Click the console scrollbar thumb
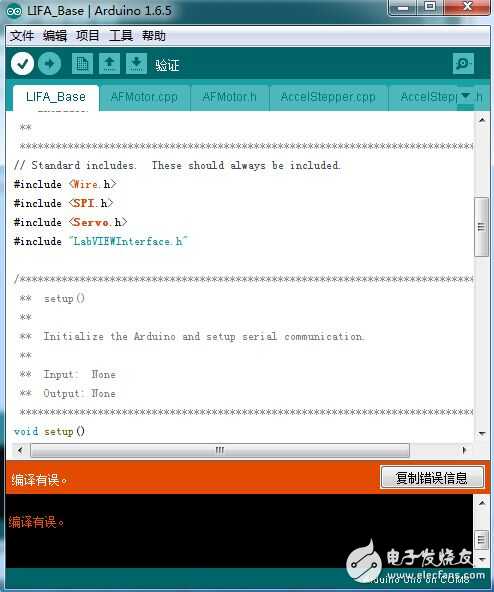 pyautogui.click(x=482, y=540)
